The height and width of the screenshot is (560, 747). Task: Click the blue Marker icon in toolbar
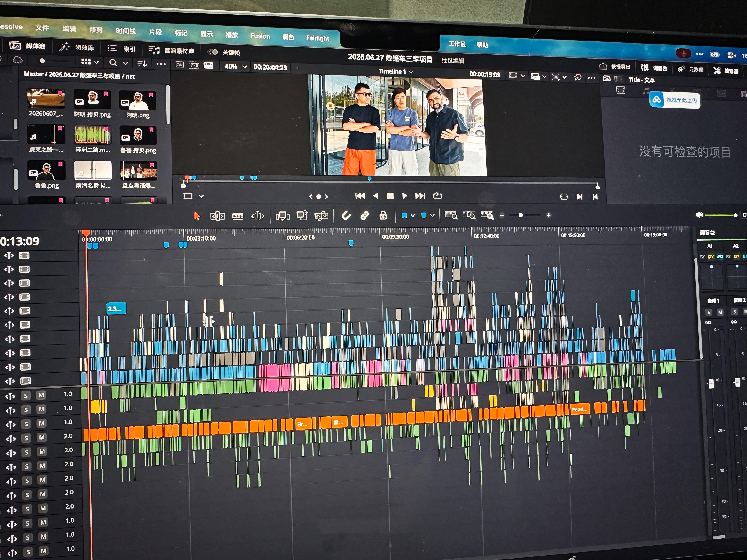(x=424, y=215)
